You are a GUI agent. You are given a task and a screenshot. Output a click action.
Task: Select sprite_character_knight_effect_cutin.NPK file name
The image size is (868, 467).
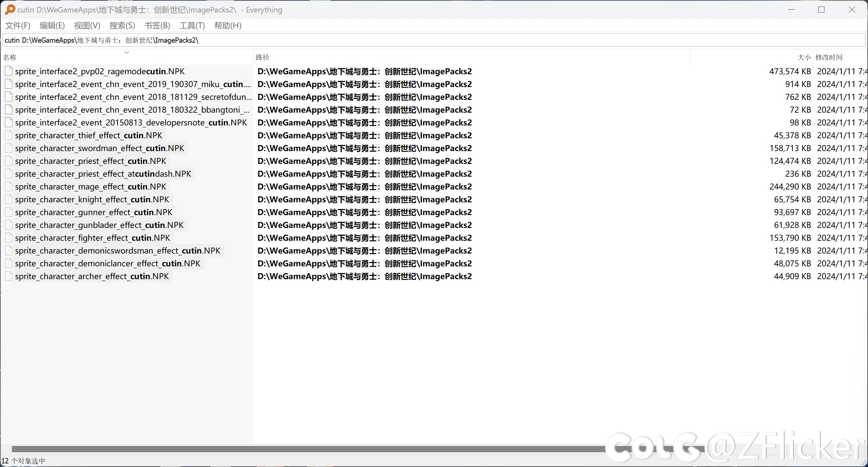[x=92, y=199]
